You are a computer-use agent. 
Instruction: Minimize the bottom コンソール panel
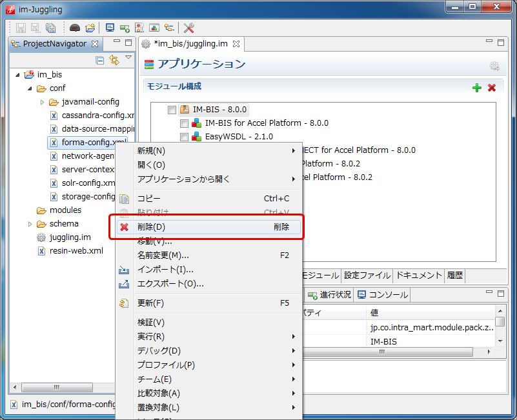(x=489, y=292)
